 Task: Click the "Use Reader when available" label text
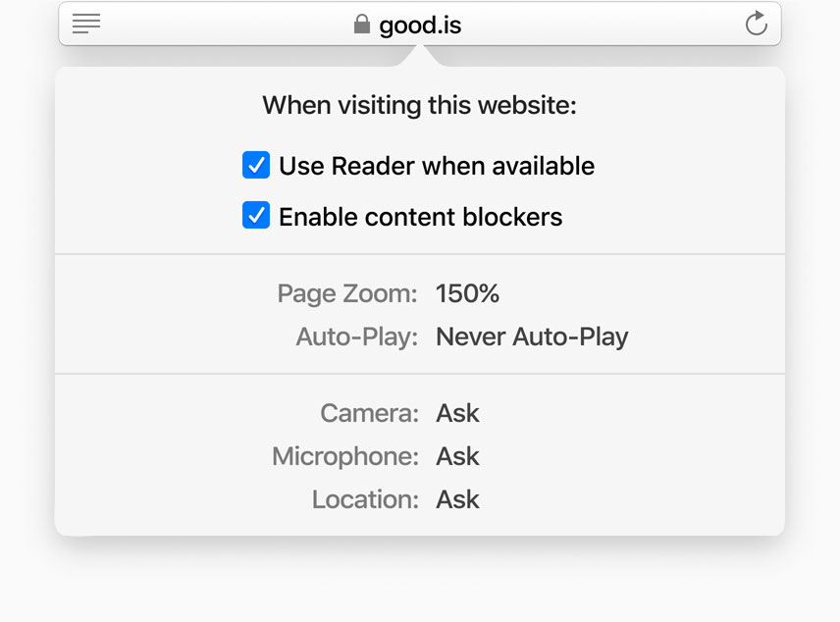(437, 166)
